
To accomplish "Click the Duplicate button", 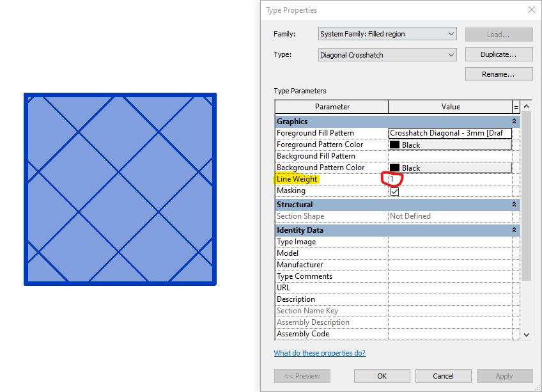I will (x=499, y=54).
